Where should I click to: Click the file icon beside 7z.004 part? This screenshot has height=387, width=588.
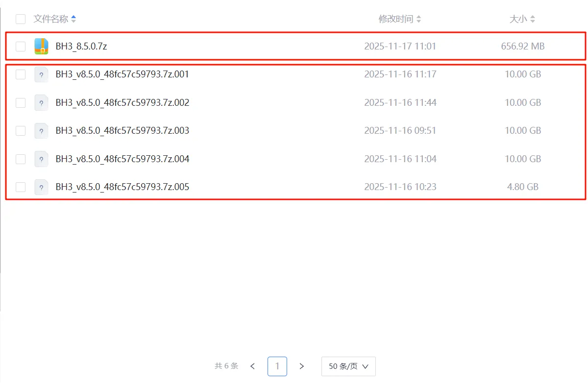[x=41, y=159]
